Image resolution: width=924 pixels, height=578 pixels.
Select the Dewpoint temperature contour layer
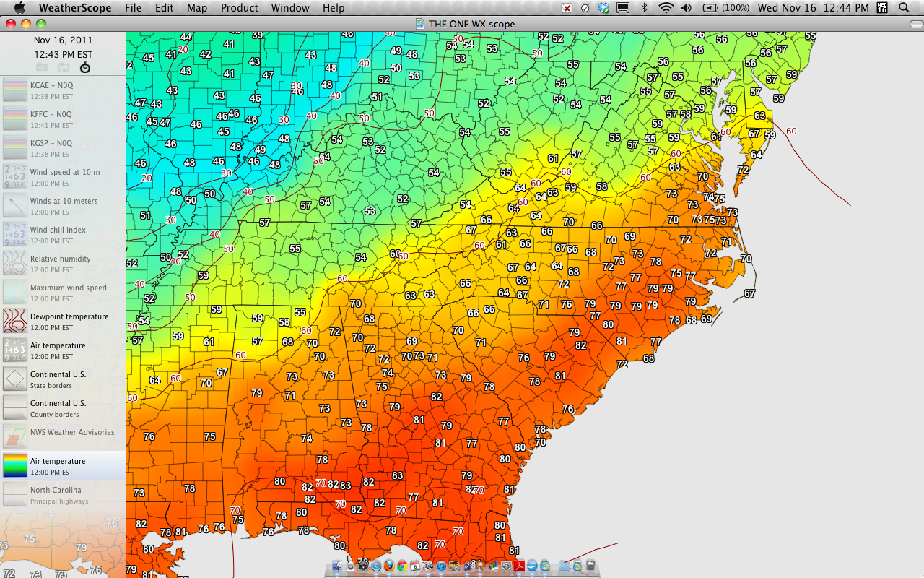coord(63,322)
